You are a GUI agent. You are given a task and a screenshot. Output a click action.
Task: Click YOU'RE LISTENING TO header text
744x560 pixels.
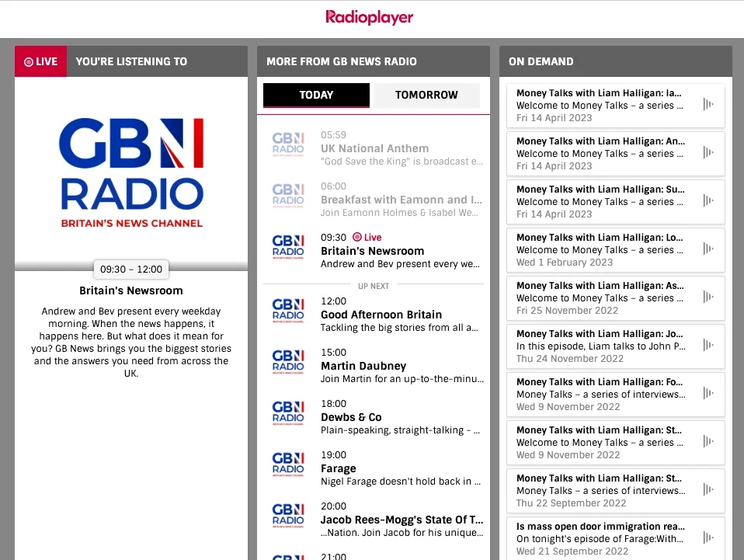point(131,61)
